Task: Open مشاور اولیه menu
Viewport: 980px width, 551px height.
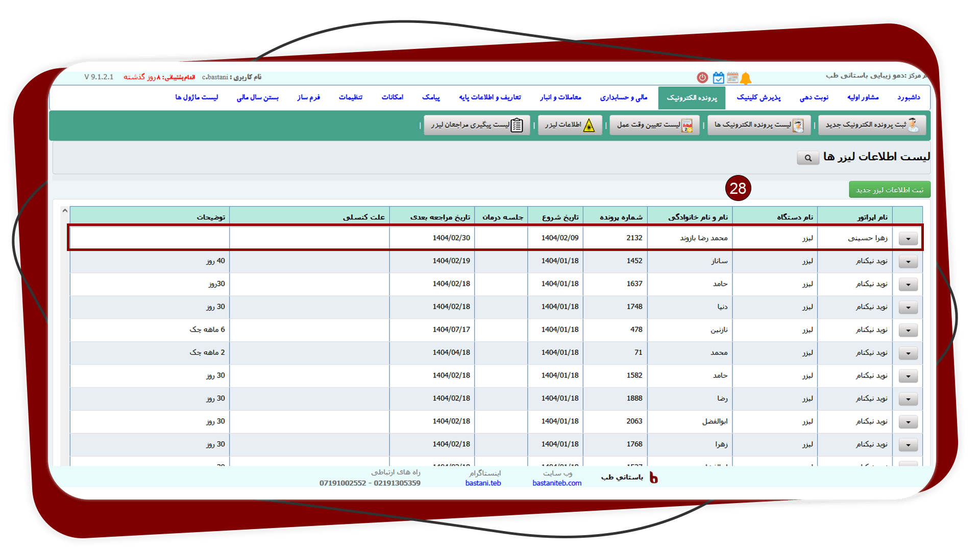Action: click(x=863, y=97)
